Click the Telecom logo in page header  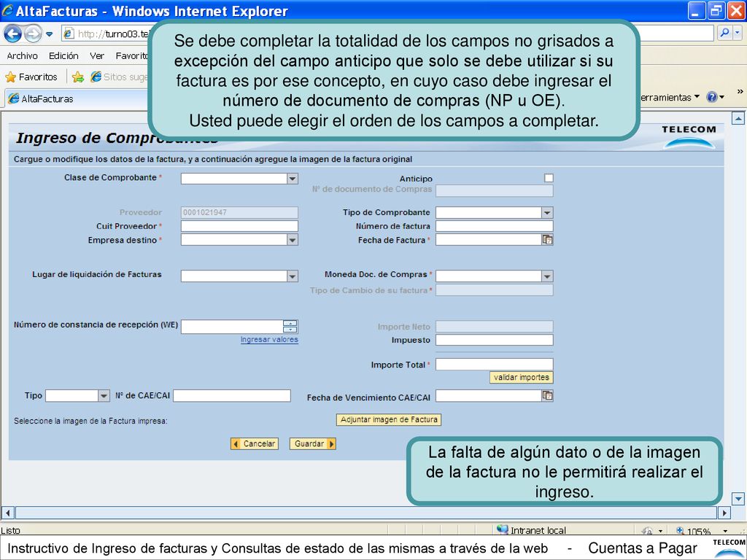point(689,136)
